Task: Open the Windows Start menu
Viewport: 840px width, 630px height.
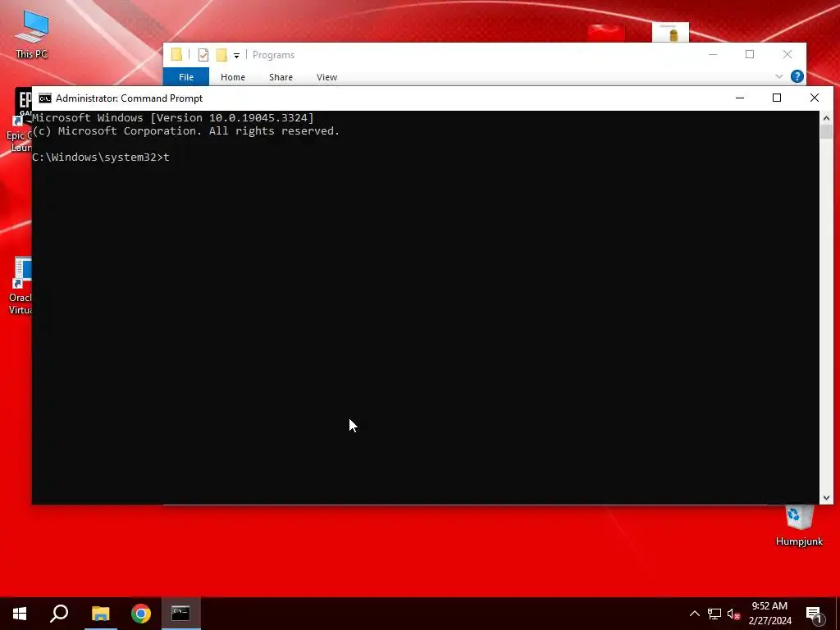Action: point(20,614)
